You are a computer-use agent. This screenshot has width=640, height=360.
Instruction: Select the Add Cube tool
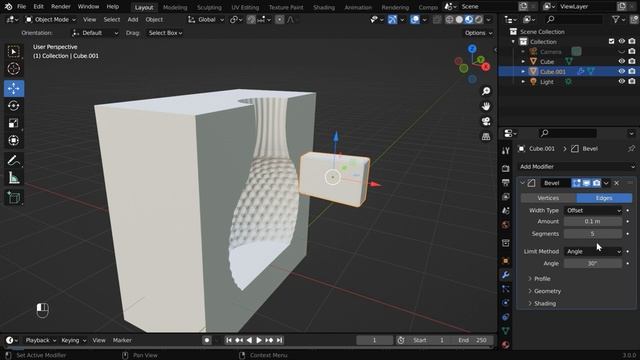coord(13,198)
